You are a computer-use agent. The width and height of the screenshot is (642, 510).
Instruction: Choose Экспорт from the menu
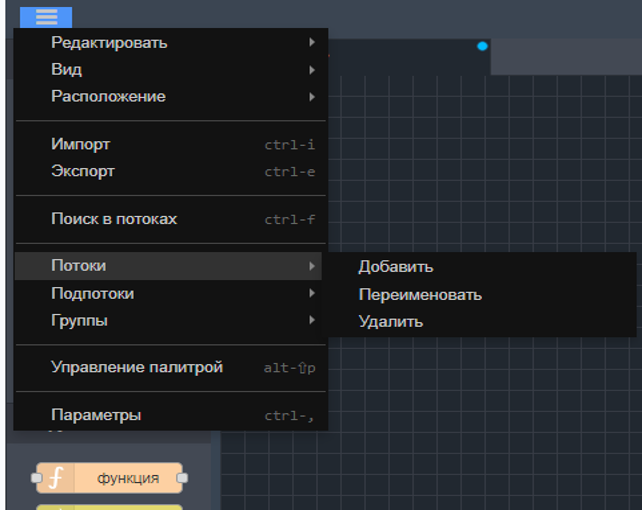click(83, 171)
